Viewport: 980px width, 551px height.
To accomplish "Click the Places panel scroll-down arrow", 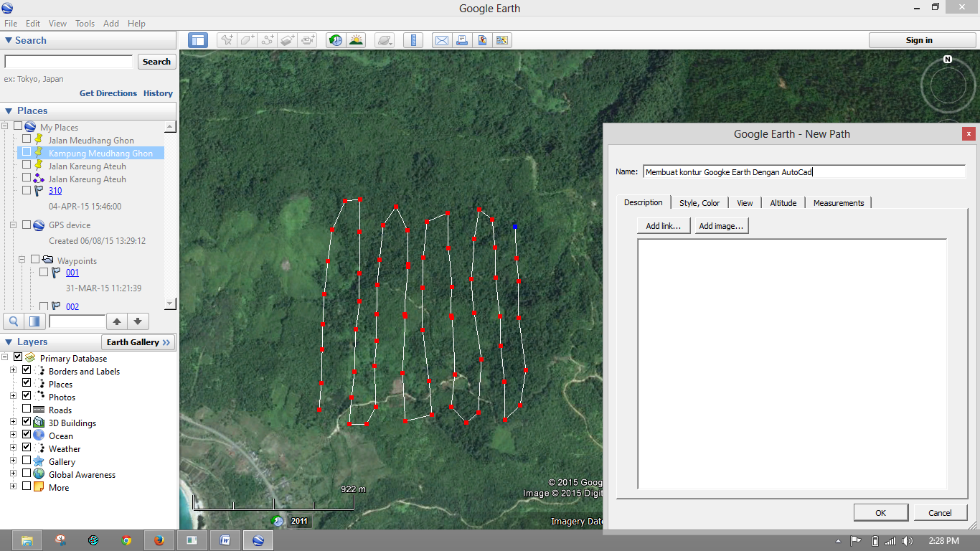I will 170,303.
